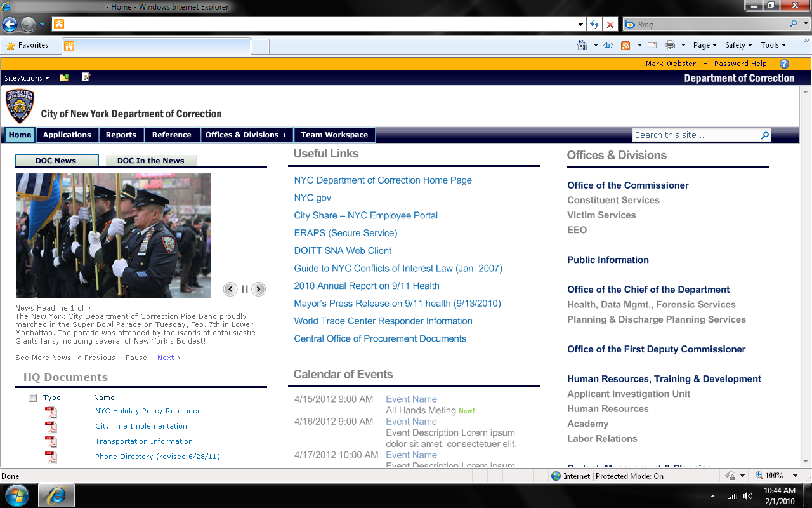Click See More News link
The image size is (812, 508).
(x=43, y=358)
